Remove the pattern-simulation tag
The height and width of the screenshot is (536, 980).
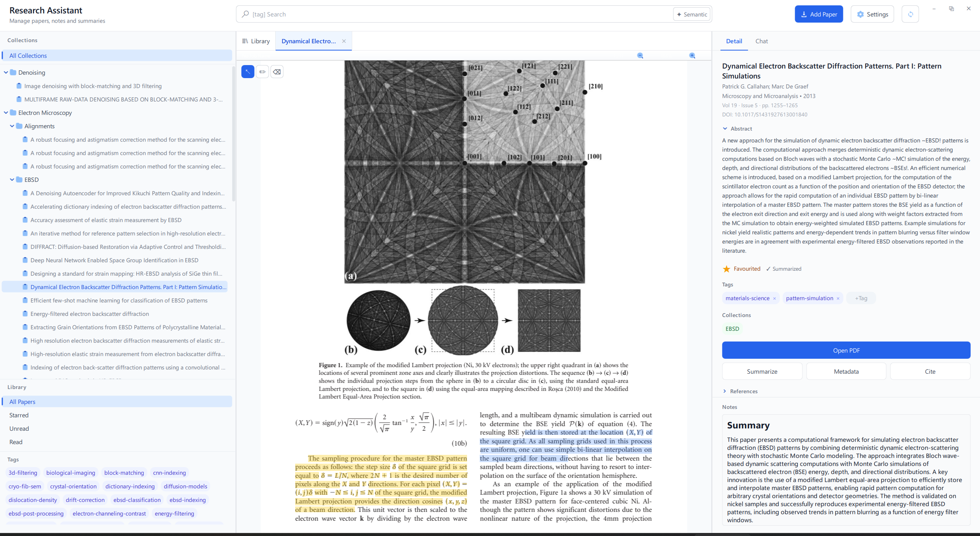click(x=838, y=298)
